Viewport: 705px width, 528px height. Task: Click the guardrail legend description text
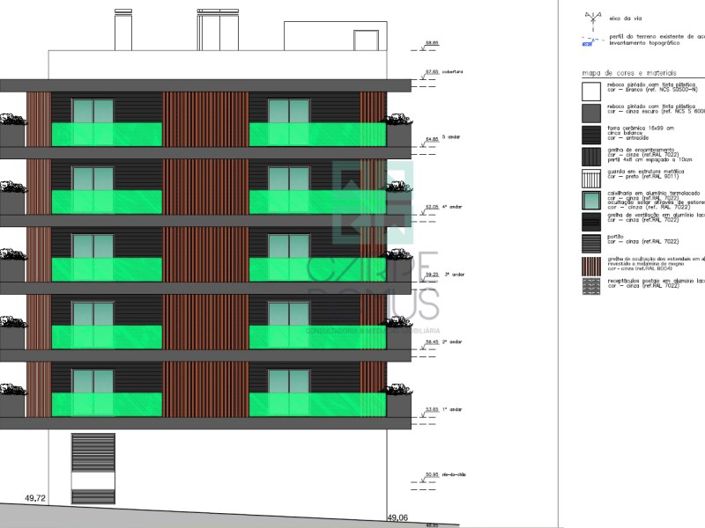tap(646, 174)
